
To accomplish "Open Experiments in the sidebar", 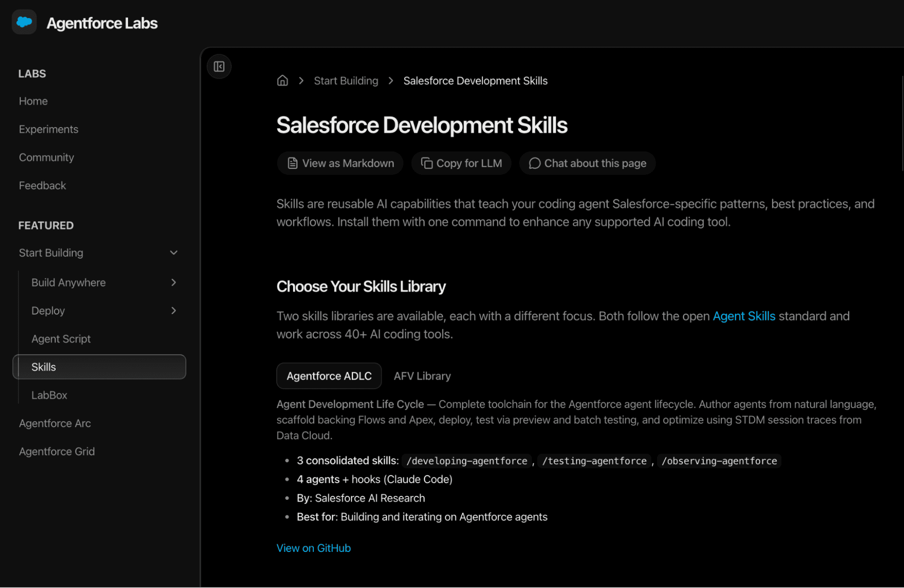I will [x=48, y=129].
